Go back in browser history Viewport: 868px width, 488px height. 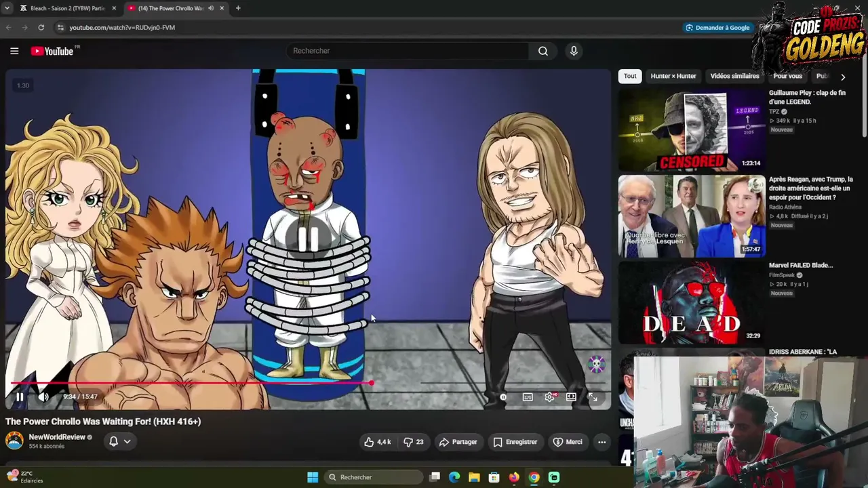[8, 28]
